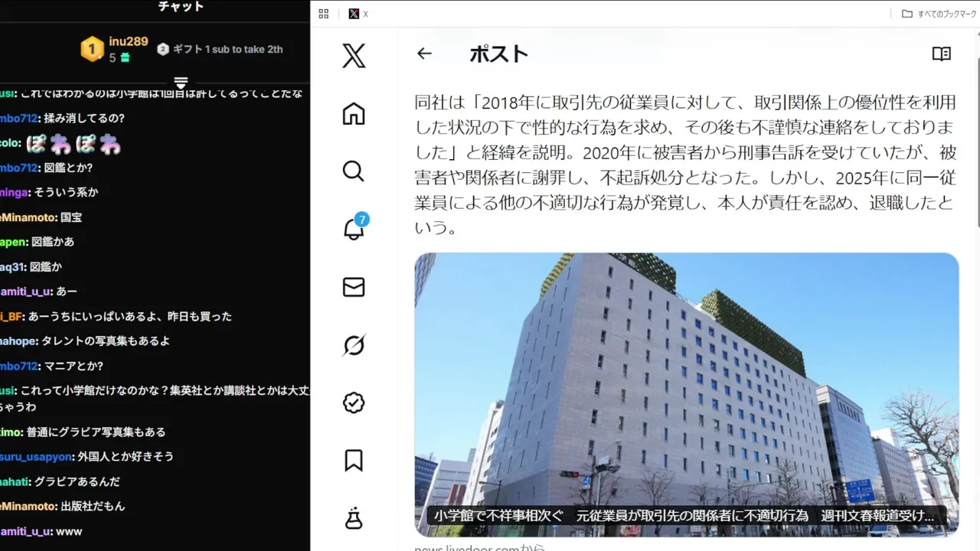Screen dimensions: 980x551
Task: Click chat message タレントの写真集もあるよ
Action: tap(106, 341)
